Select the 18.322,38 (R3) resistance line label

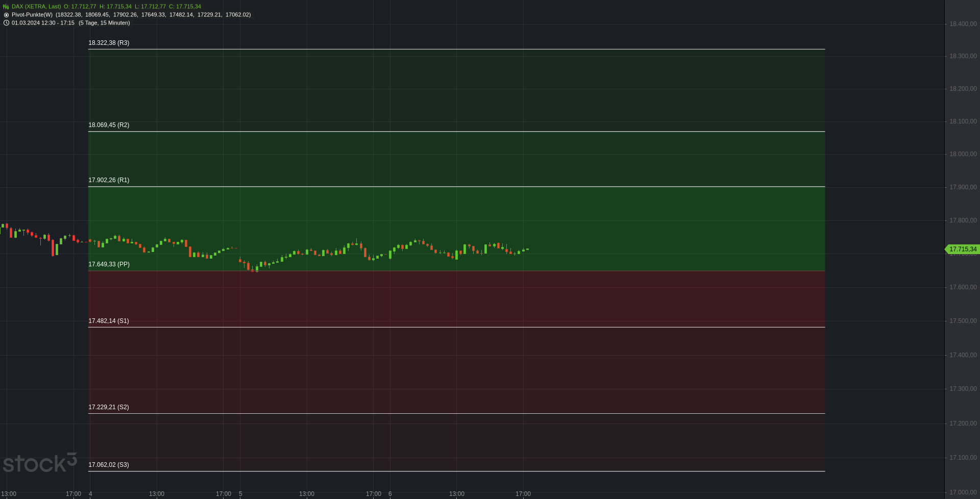coord(109,43)
